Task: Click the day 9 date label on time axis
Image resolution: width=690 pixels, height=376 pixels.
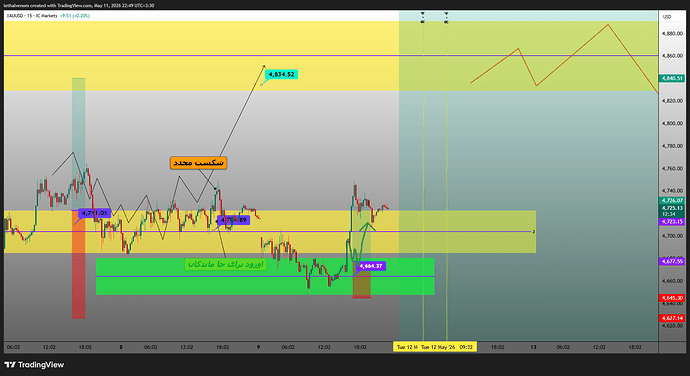Action: pos(258,347)
